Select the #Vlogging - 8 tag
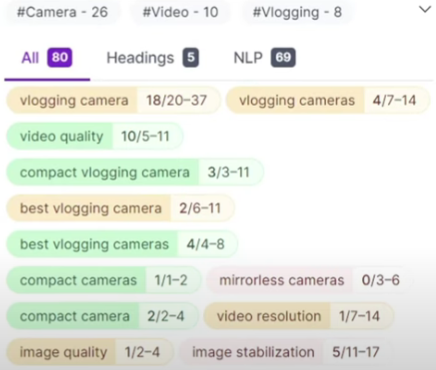The width and height of the screenshot is (436, 370). tap(297, 12)
